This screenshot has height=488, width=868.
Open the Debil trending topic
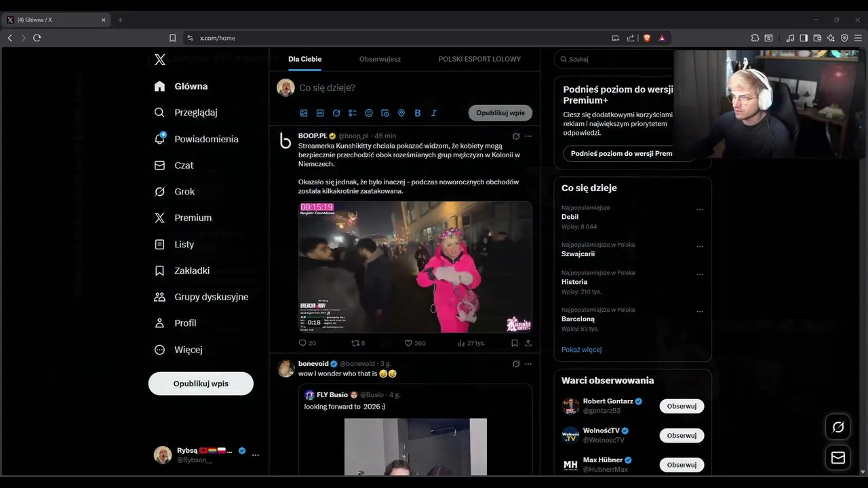click(x=570, y=217)
